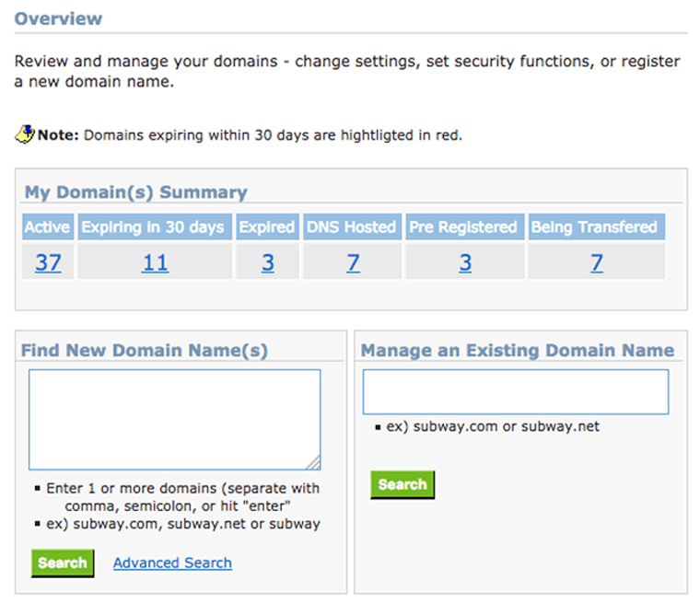Click the 'ex) subway.com, subway.net or subway' hint
The image size is (700, 615).
tap(183, 524)
